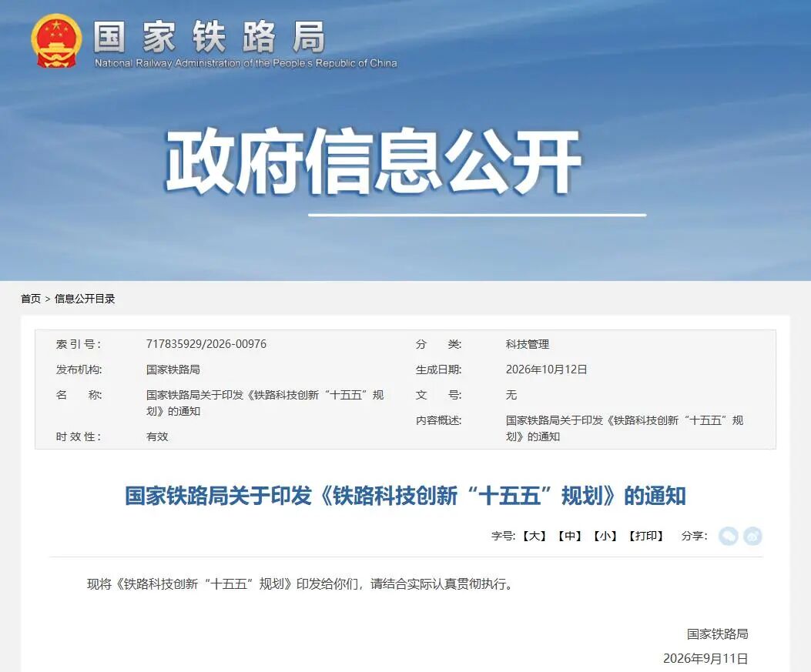Screen dimensions: 811x672
Task: Click the 【打印】 print button
Action: point(645,536)
